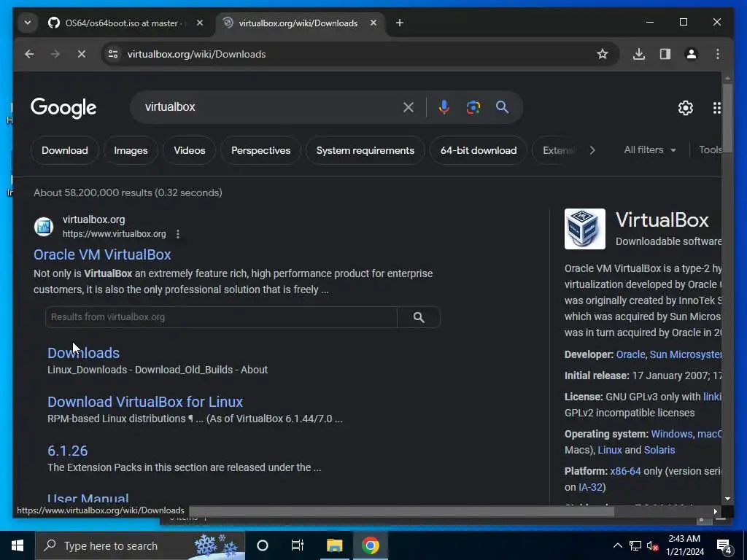Open the notification center icon
747x560 pixels.
click(x=724, y=546)
